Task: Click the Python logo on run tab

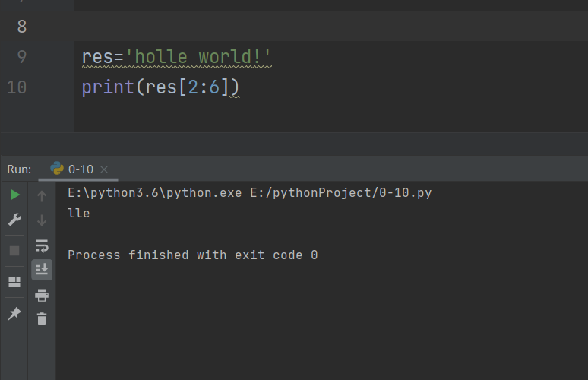Action: click(x=57, y=168)
